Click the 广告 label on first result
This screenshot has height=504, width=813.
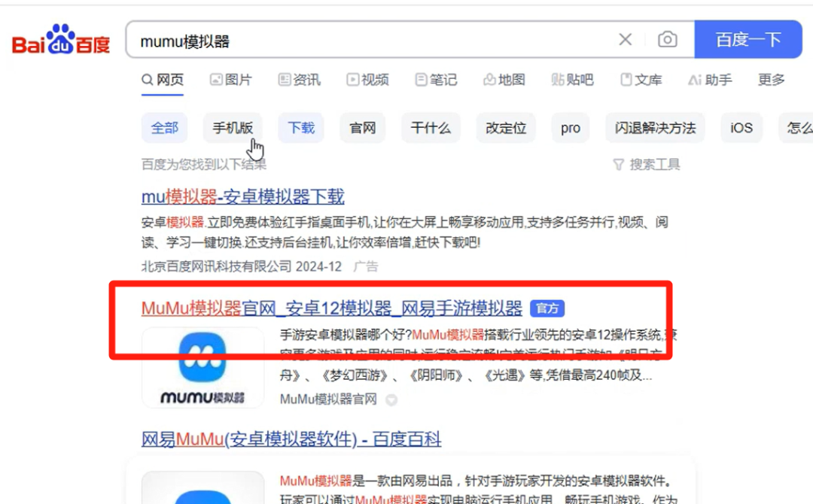[366, 267]
